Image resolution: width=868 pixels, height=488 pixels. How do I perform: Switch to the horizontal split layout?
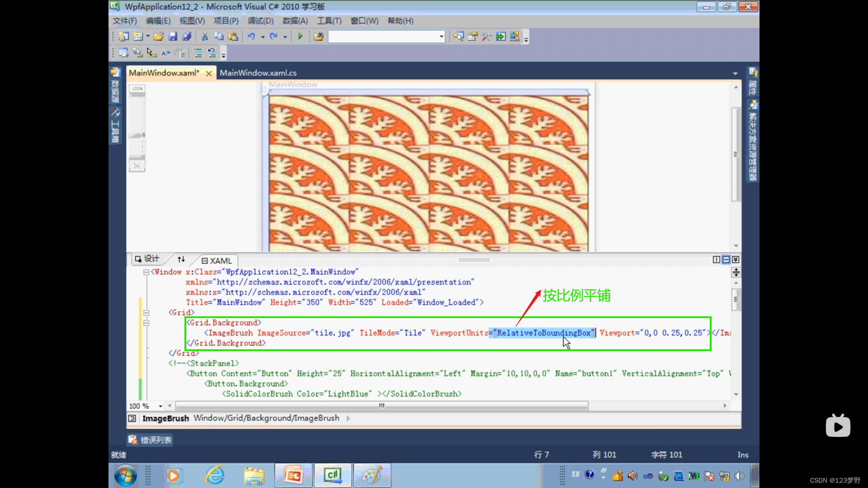tap(726, 259)
